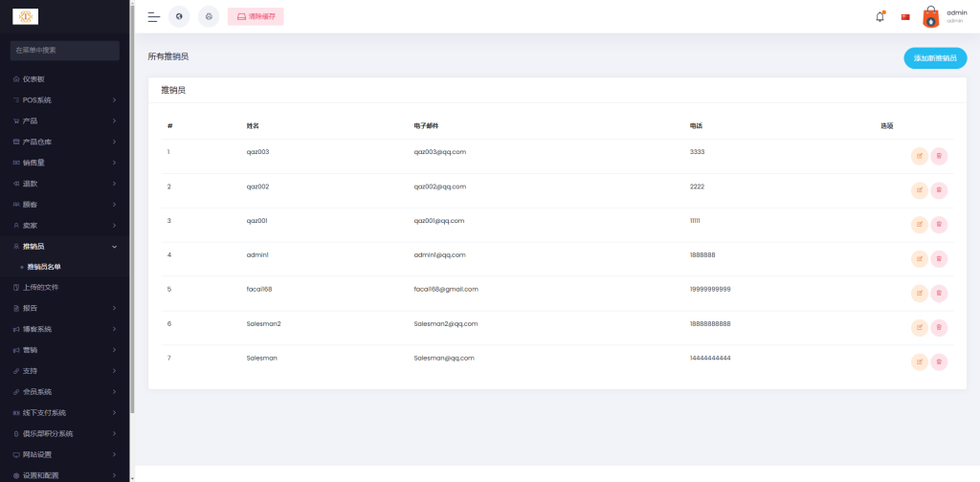Viewport: 980px width, 482px height.
Task: Click the China flag language icon
Action: pos(905,16)
